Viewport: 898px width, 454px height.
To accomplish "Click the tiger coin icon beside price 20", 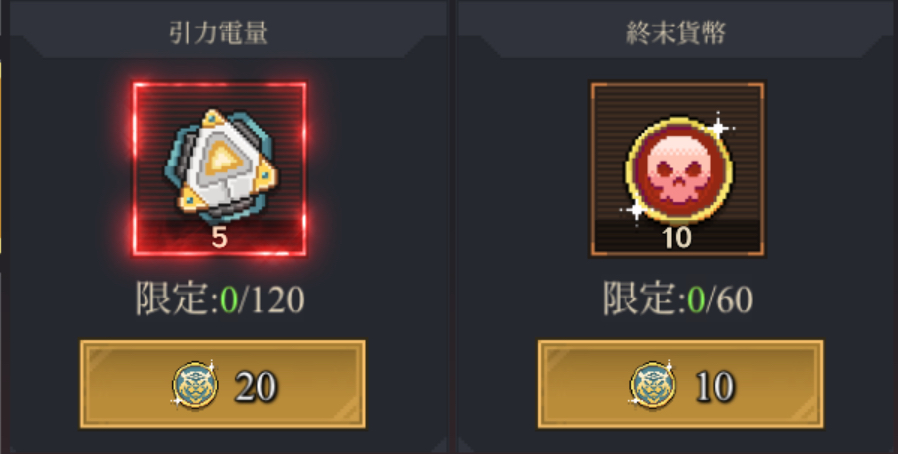I will pos(195,385).
